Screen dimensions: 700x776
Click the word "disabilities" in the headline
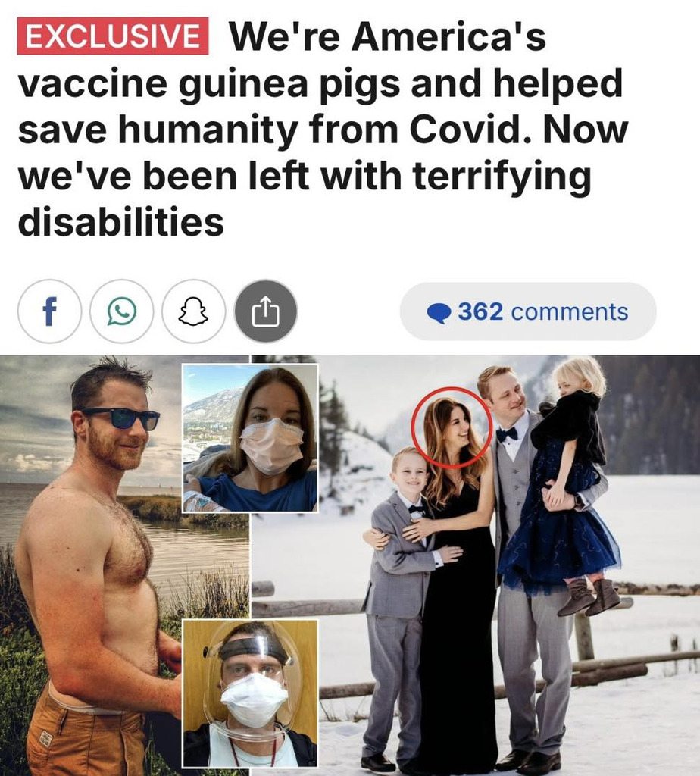[121, 221]
